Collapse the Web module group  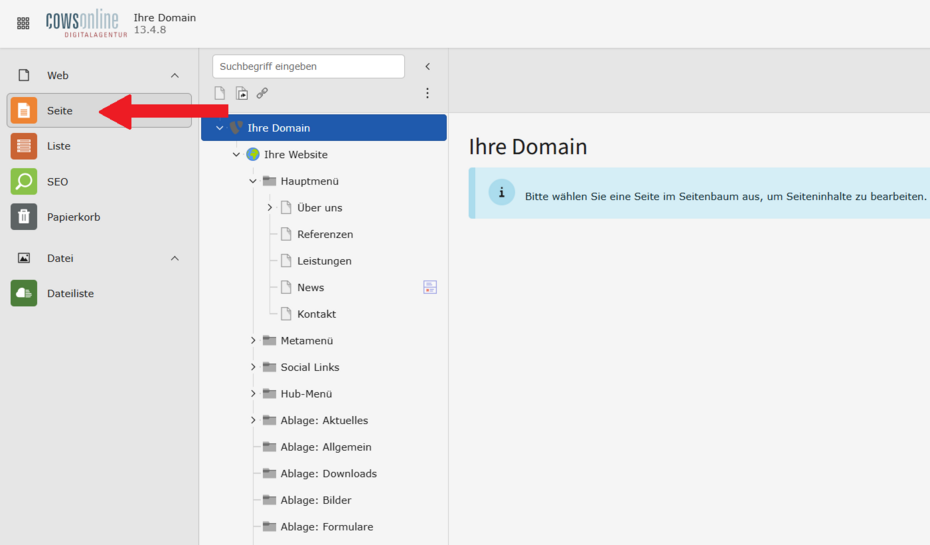point(175,76)
